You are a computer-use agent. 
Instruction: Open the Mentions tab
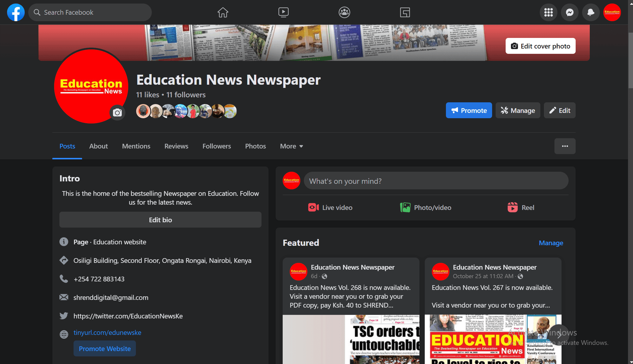[136, 146]
